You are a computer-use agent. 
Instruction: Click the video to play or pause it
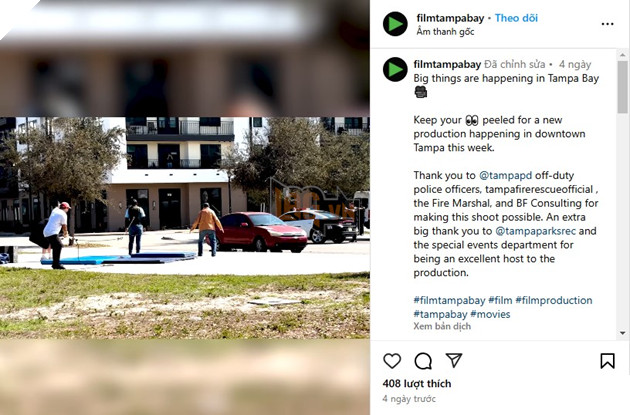(185, 207)
